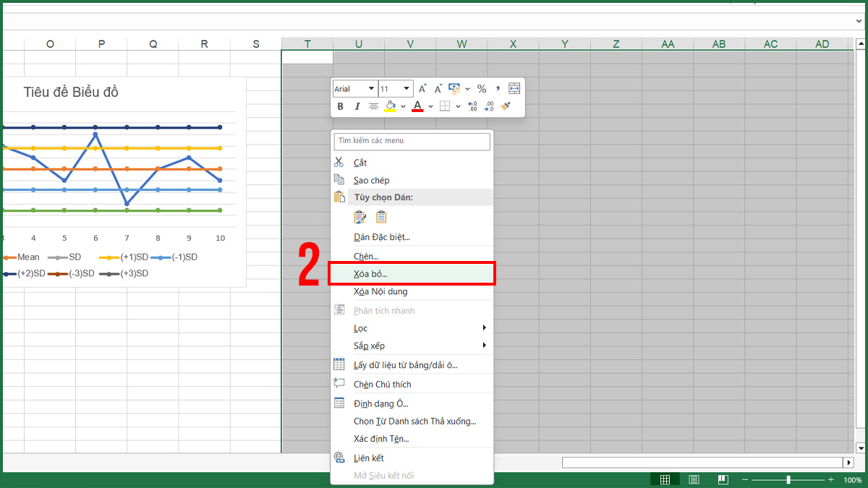Click the Accounting number format icon
This screenshot has width=868, height=488.
coord(454,88)
